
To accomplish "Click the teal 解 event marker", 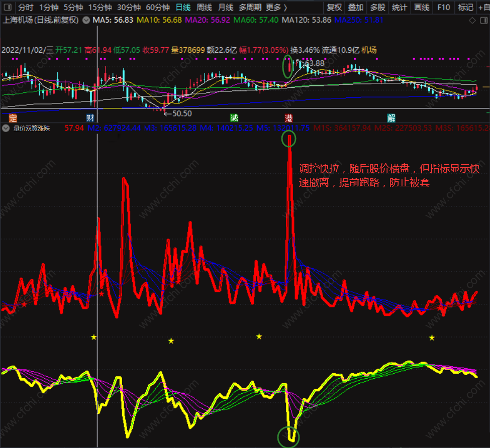I will click(x=391, y=118).
